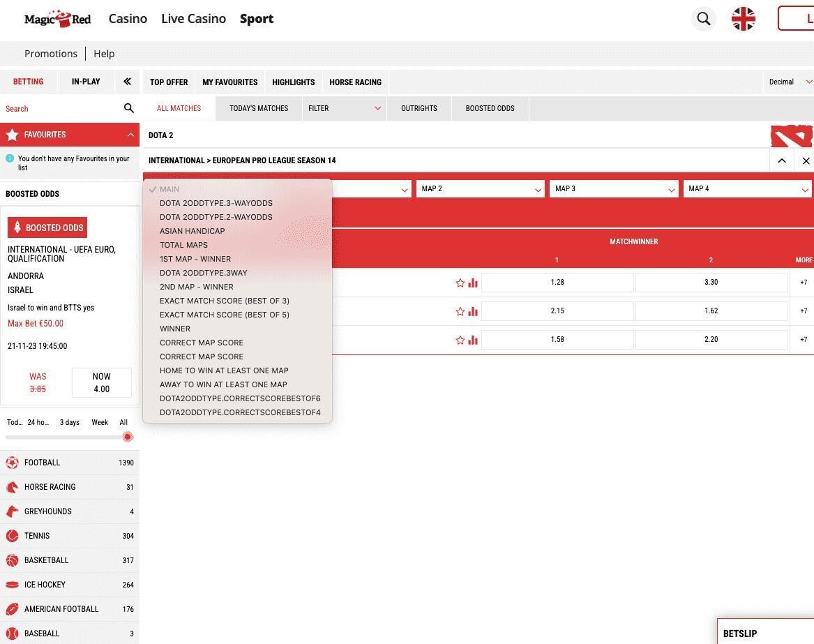Close the European Pro League panel
The height and width of the screenshot is (644, 814).
[x=805, y=161]
